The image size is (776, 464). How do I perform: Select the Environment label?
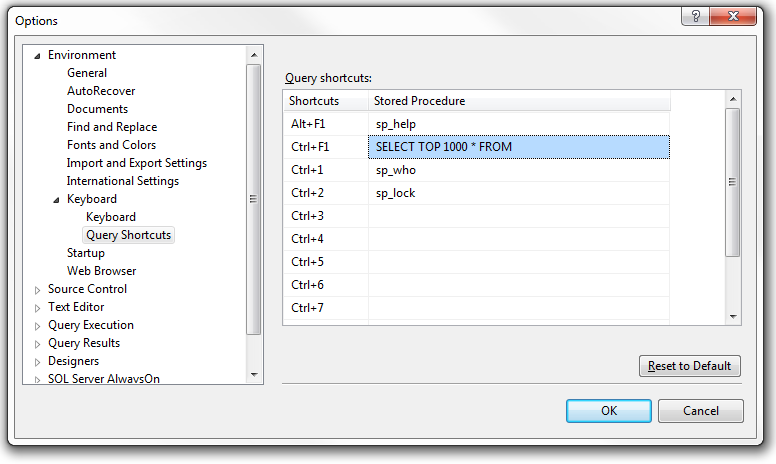click(x=82, y=55)
